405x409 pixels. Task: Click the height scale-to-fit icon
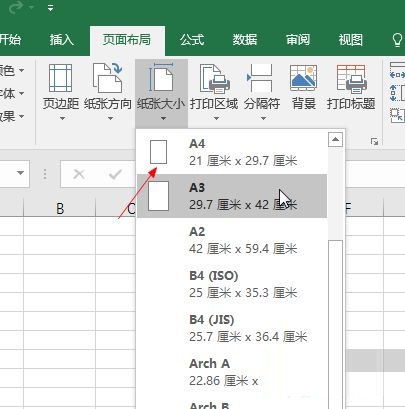pos(397,93)
